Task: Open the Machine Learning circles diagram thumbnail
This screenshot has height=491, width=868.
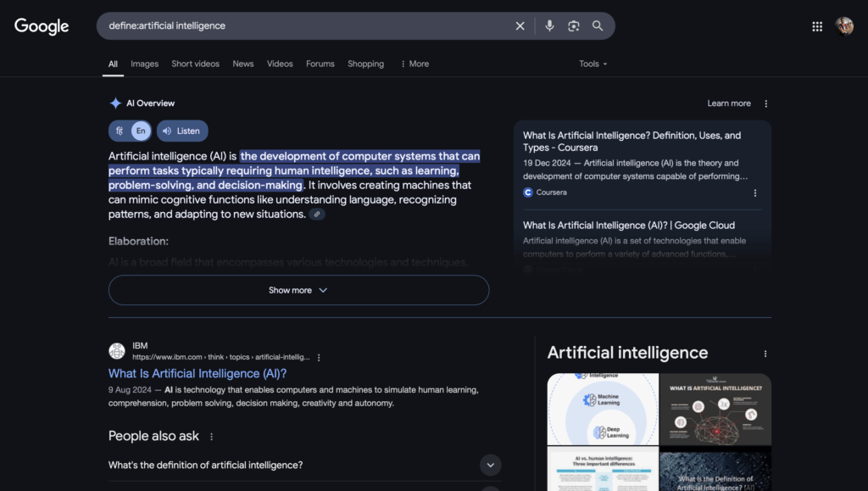Action: click(603, 409)
